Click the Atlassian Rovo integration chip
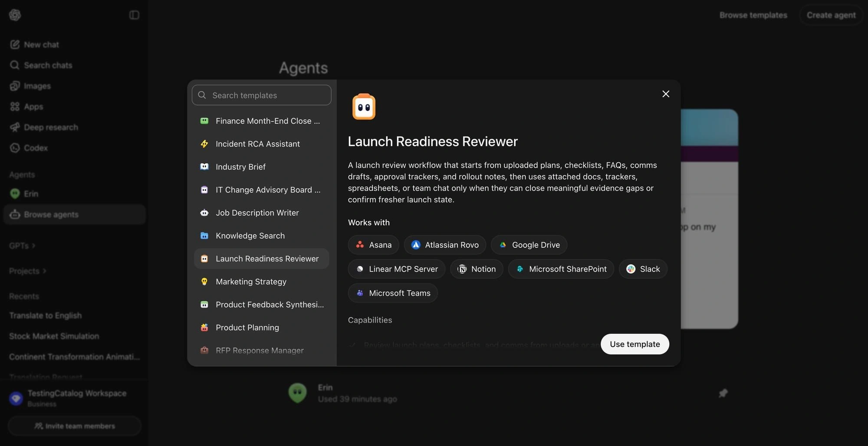The width and height of the screenshot is (868, 446). coord(445,245)
